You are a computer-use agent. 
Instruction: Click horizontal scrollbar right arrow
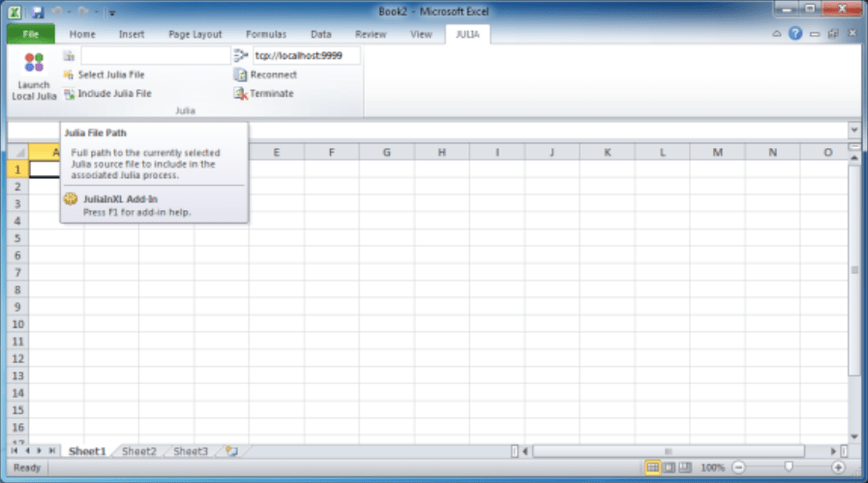(x=832, y=451)
